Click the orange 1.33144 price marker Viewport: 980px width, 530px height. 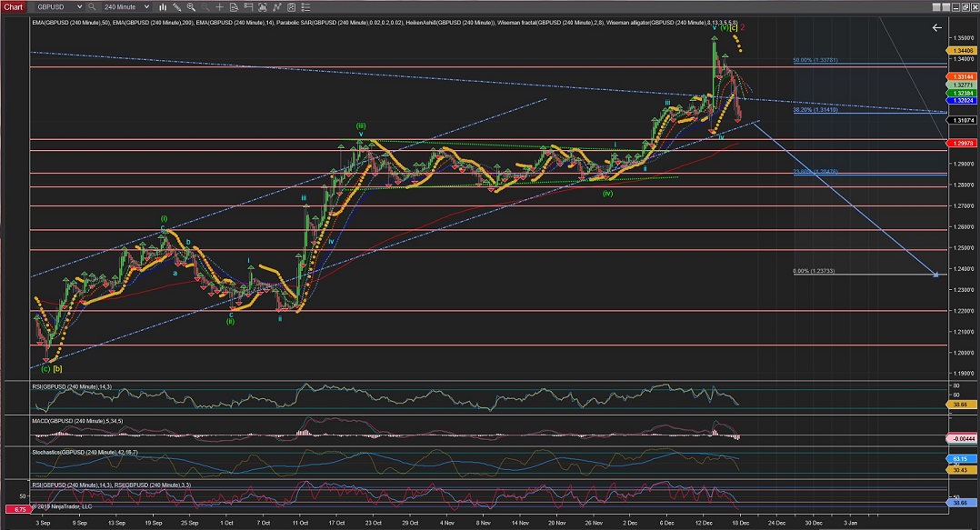[963, 77]
